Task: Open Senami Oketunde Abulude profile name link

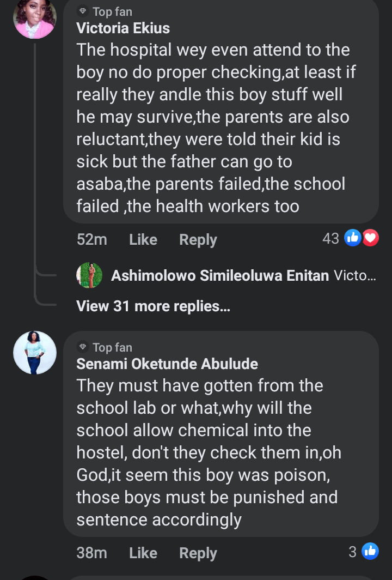Action: tap(167, 364)
